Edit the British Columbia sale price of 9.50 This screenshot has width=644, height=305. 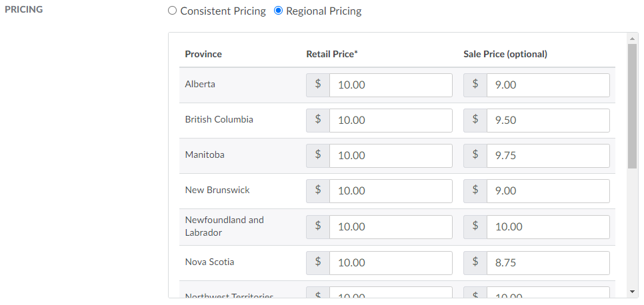[x=547, y=121]
